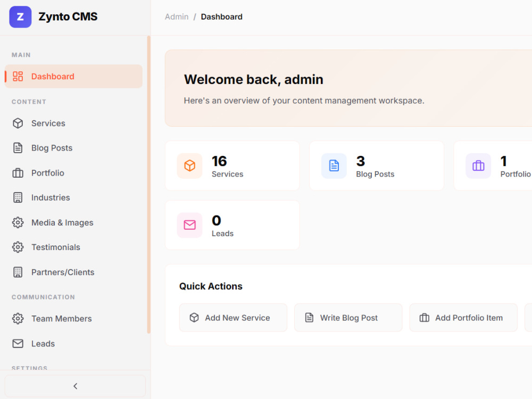Viewport: 532px width, 399px height.
Task: Open the 3 Blog Posts stat card
Action: (377, 165)
